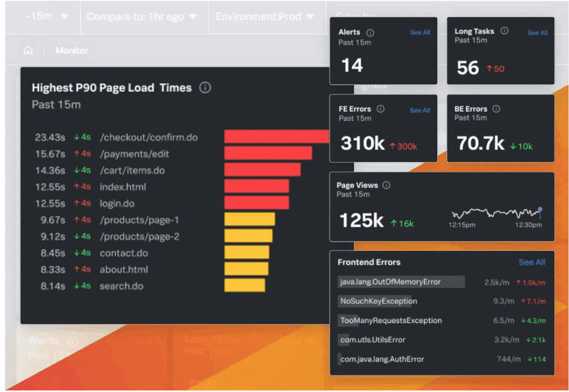
Task: Click the Long Tasks info icon
Action: click(504, 31)
